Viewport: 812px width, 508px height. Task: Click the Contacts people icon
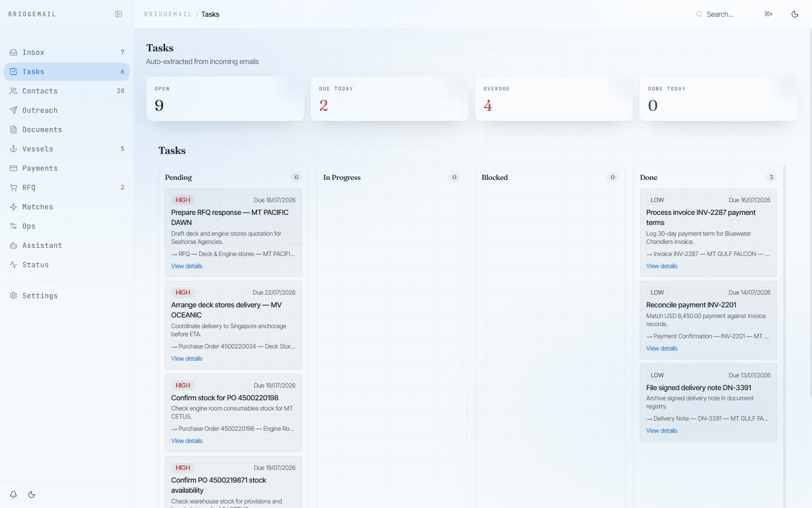click(x=14, y=91)
